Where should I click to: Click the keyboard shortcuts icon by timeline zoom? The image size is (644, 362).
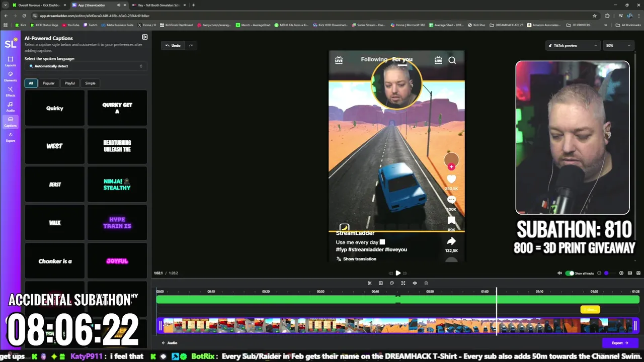(x=630, y=273)
